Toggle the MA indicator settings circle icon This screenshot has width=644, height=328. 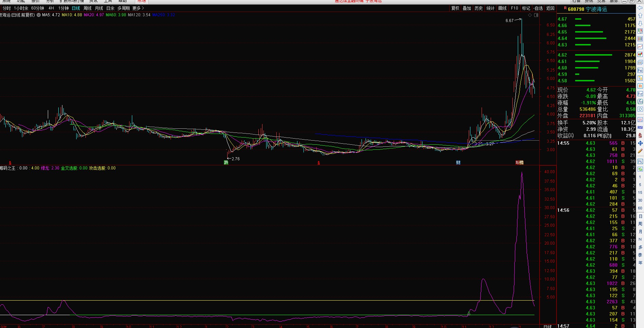tap(39, 15)
